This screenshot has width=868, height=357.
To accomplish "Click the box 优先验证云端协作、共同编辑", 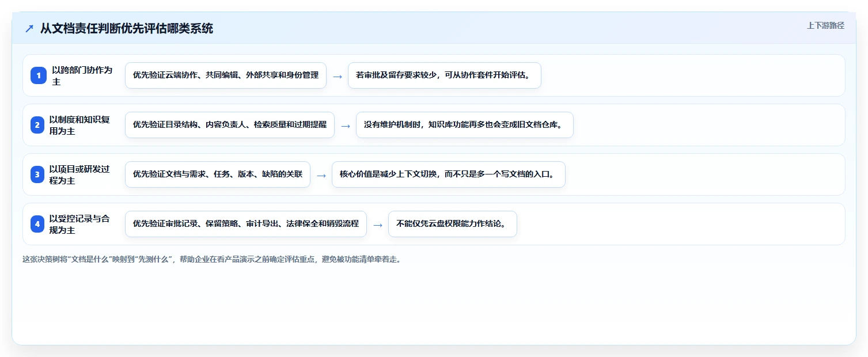I will (x=226, y=75).
